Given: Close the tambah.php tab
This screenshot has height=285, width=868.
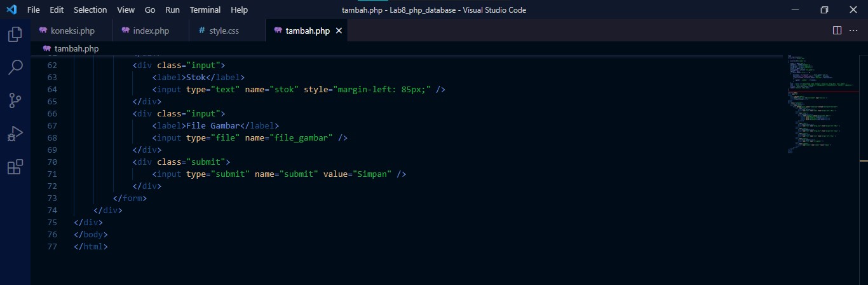Looking at the screenshot, I should [339, 31].
